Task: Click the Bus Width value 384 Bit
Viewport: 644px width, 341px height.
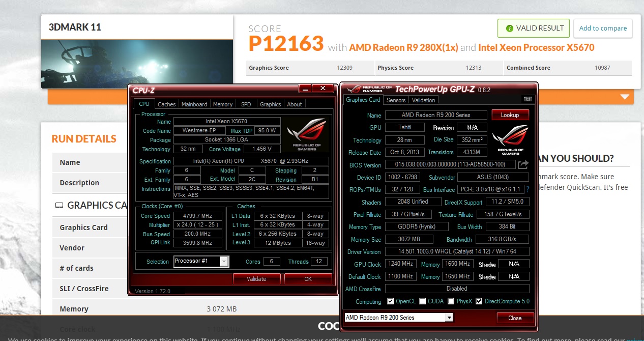Action: pos(507,226)
